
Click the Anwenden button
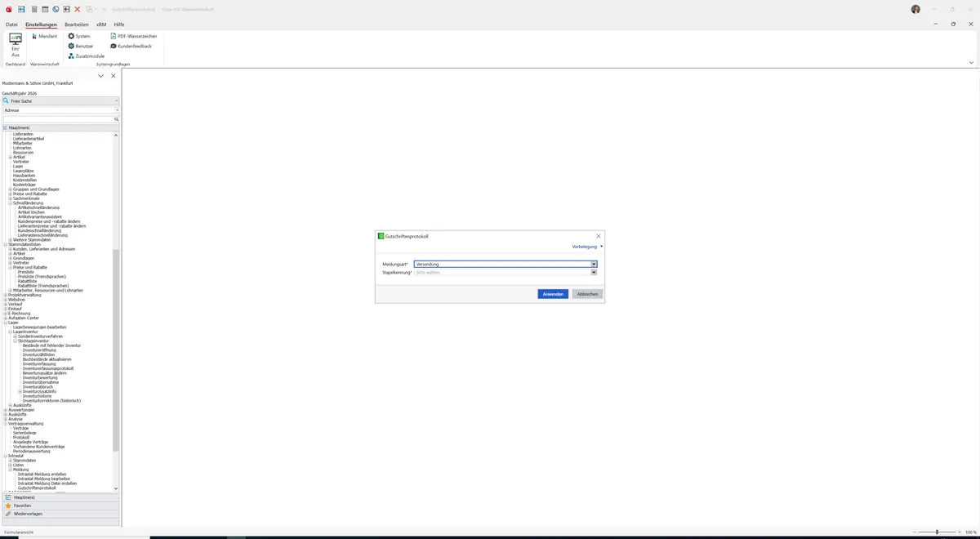pyautogui.click(x=553, y=294)
